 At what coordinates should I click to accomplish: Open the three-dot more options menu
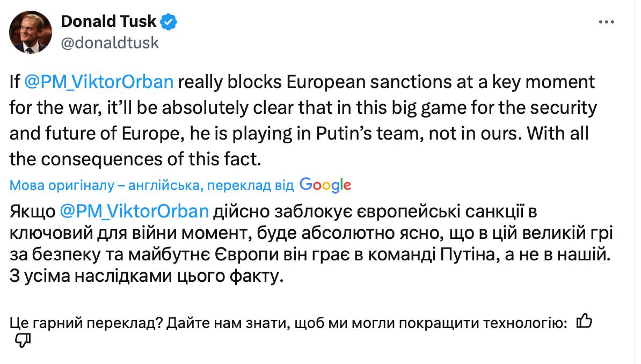[607, 22]
